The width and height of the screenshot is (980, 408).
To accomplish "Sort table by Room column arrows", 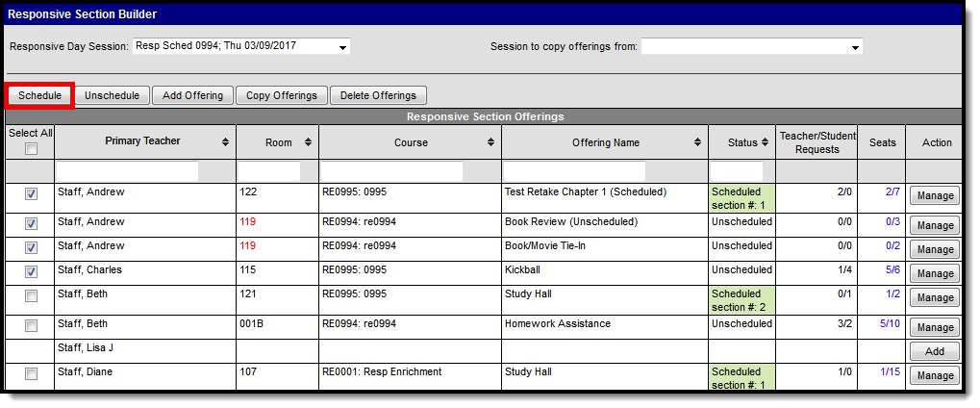I will 308,142.
